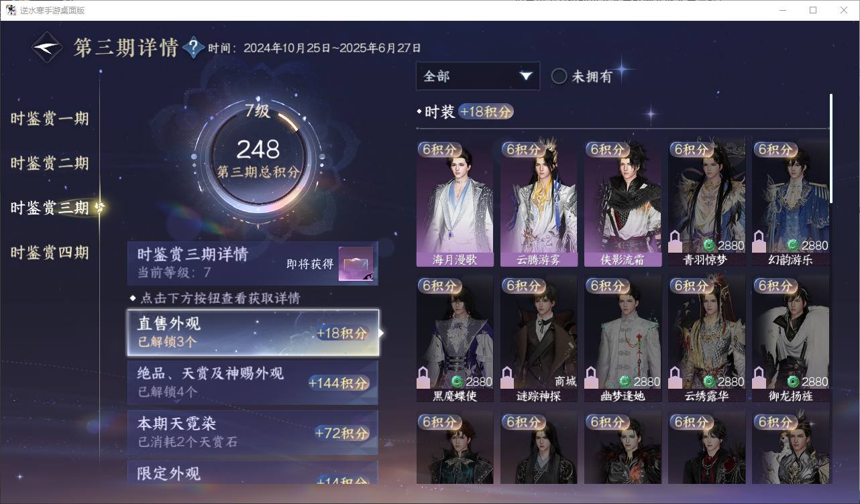Screen dimensions: 860x504
Task: Click the lock icon on 黑魔蝶使
Action: click(x=423, y=377)
